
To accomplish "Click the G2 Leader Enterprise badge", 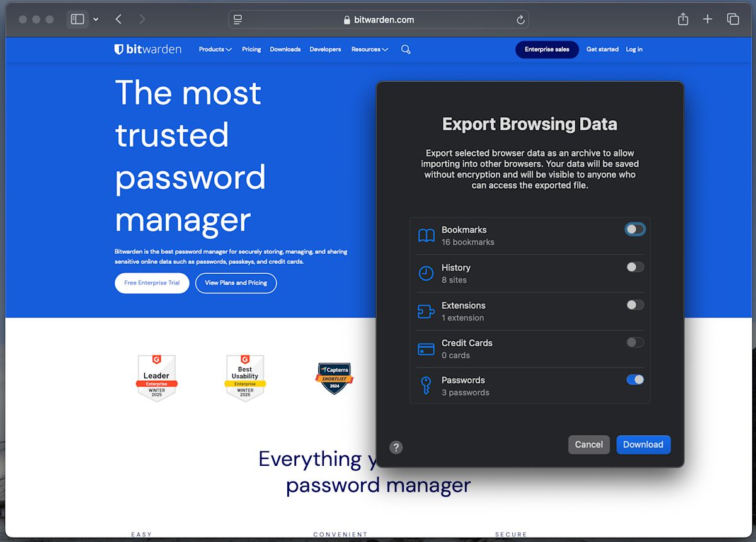I will pyautogui.click(x=157, y=378).
